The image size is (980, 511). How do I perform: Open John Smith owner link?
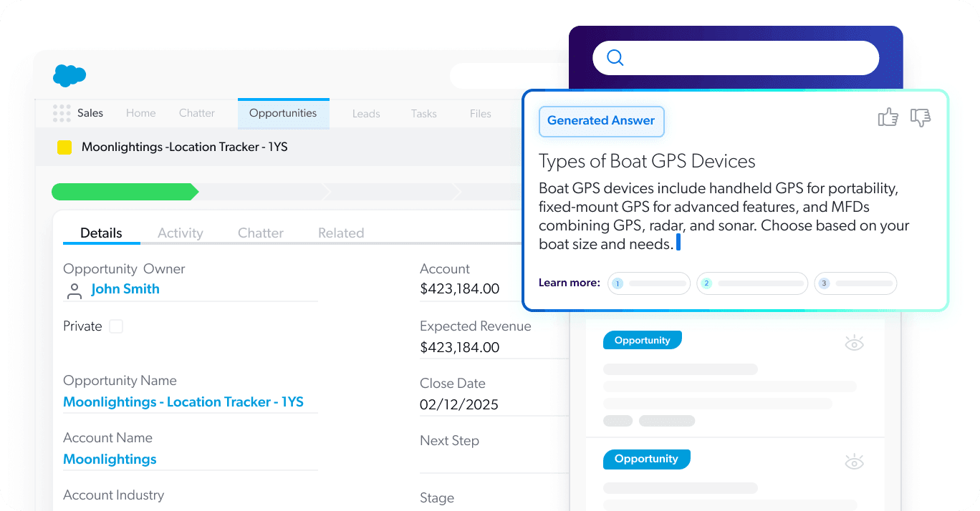click(x=125, y=289)
